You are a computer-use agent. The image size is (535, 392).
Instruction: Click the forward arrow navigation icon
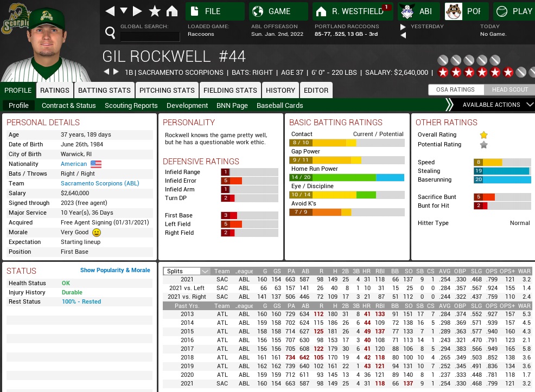[137, 11]
